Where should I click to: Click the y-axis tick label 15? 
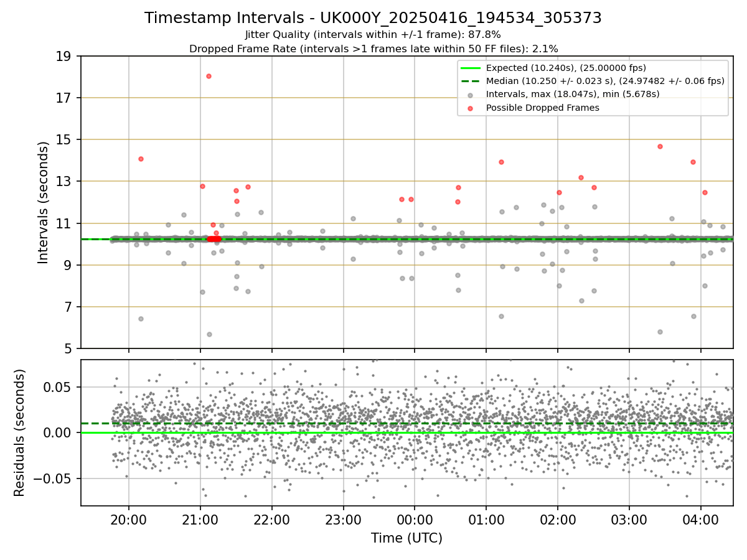pyautogui.click(x=62, y=139)
